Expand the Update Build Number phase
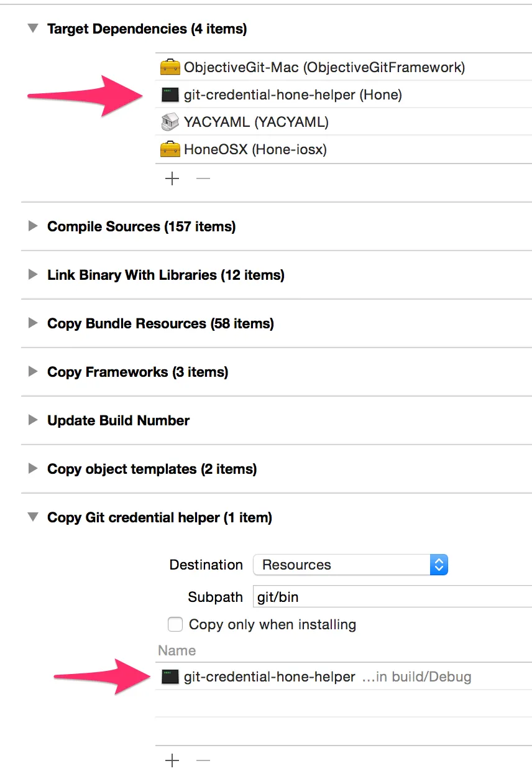This screenshot has height=776, width=532. [x=33, y=420]
